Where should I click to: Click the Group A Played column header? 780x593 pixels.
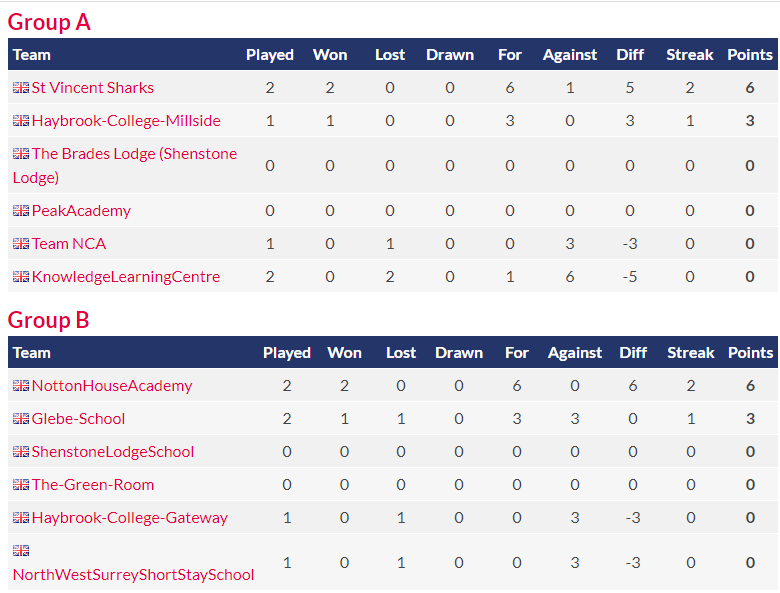click(x=270, y=55)
